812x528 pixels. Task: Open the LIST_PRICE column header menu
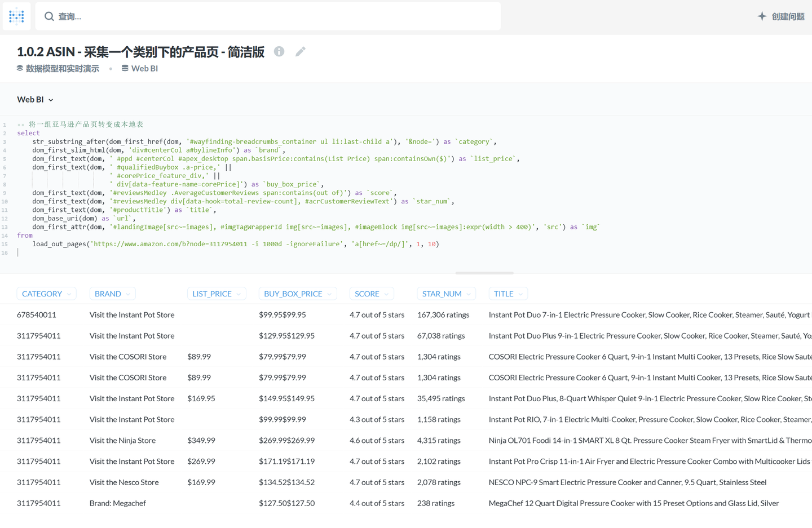pos(217,294)
